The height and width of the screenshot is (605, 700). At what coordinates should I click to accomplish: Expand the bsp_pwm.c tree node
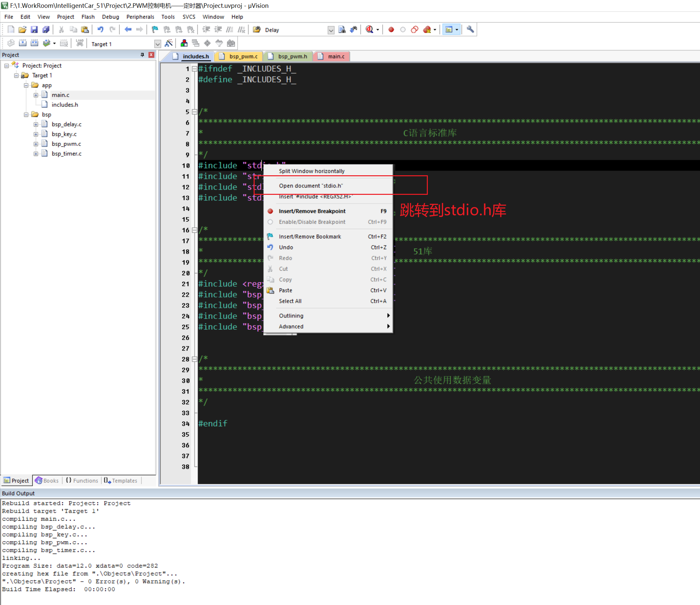36,144
